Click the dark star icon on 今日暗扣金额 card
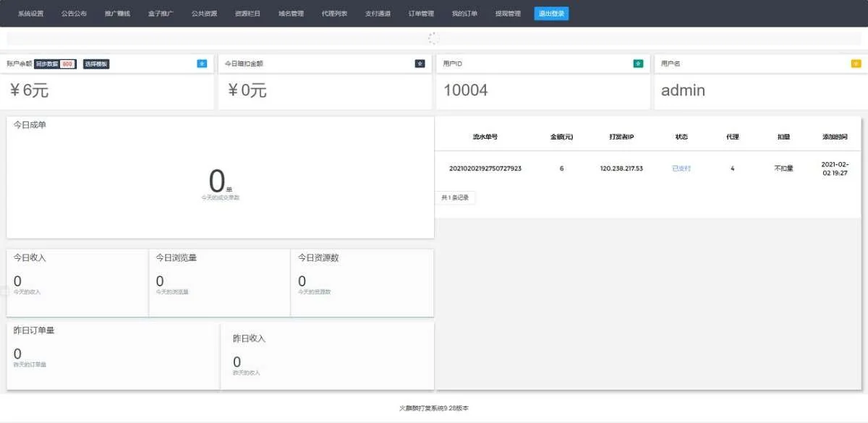Screen dimensions: 868x423 pos(420,64)
